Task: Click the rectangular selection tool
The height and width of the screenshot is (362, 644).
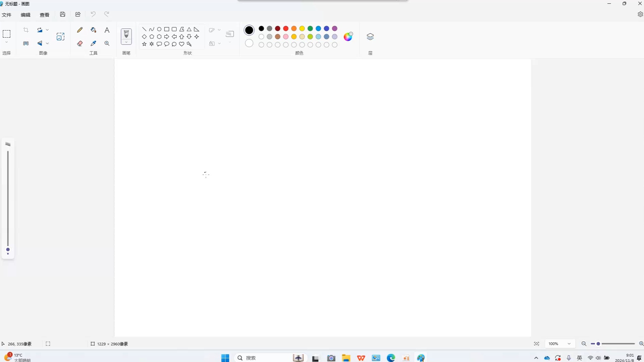Action: point(6,34)
